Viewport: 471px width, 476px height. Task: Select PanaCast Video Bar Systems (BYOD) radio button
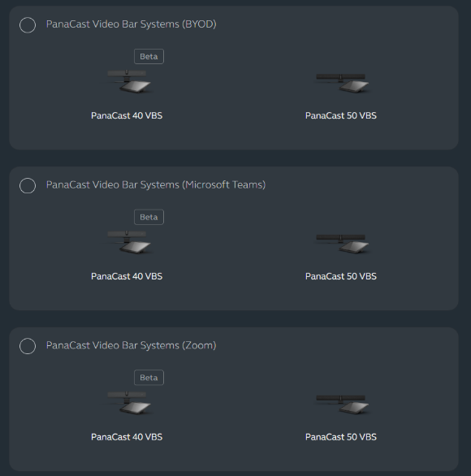pos(28,25)
